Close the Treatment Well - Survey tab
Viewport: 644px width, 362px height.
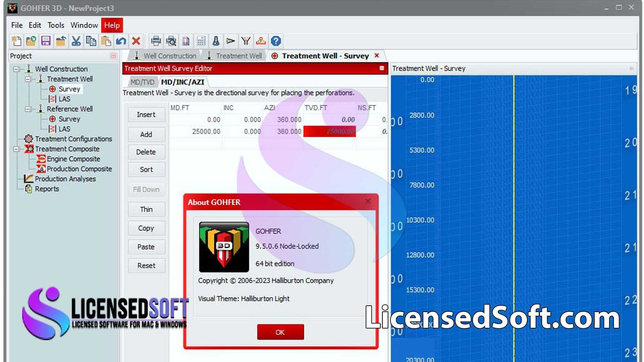pos(377,56)
